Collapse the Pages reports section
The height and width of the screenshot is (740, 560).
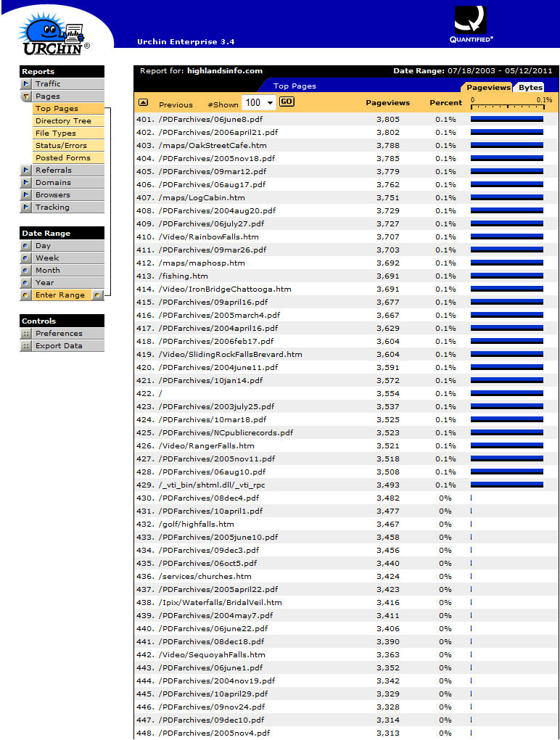pos(26,96)
